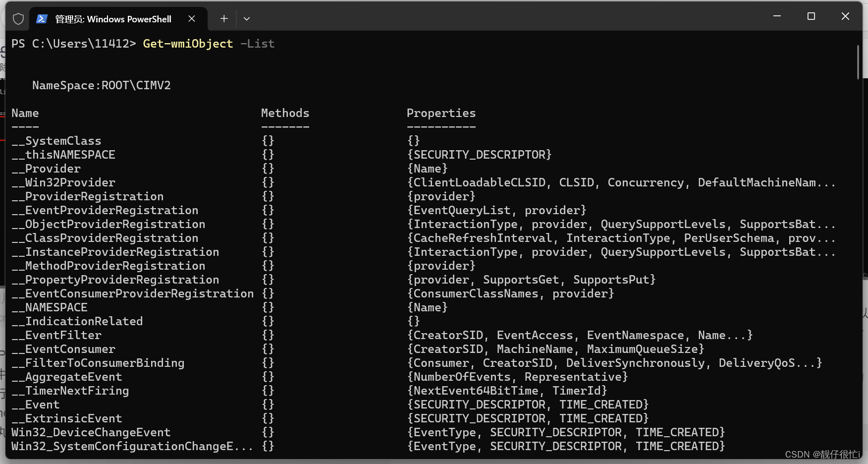This screenshot has width=868, height=464.
Task: Click the __EventConsumer row name
Action: tap(63, 349)
